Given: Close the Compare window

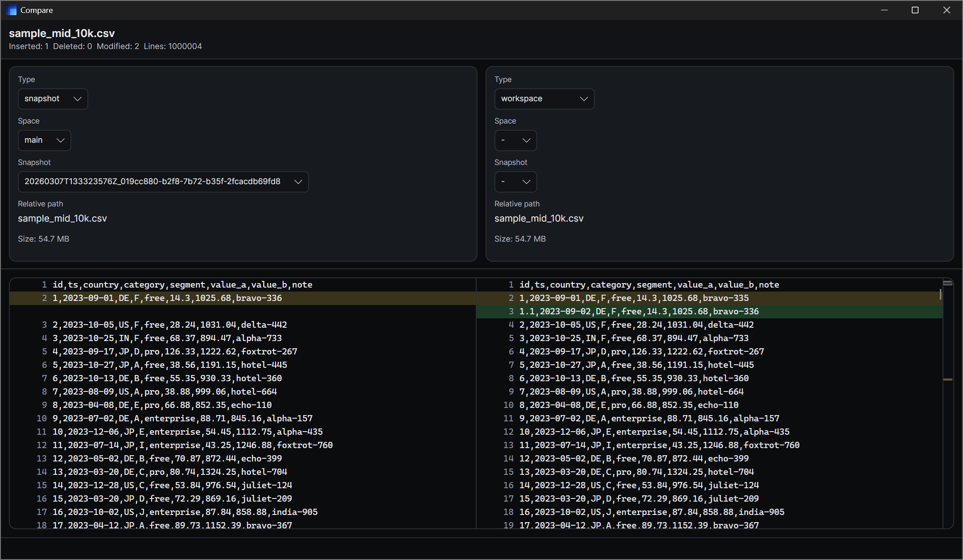Looking at the screenshot, I should click(947, 10).
